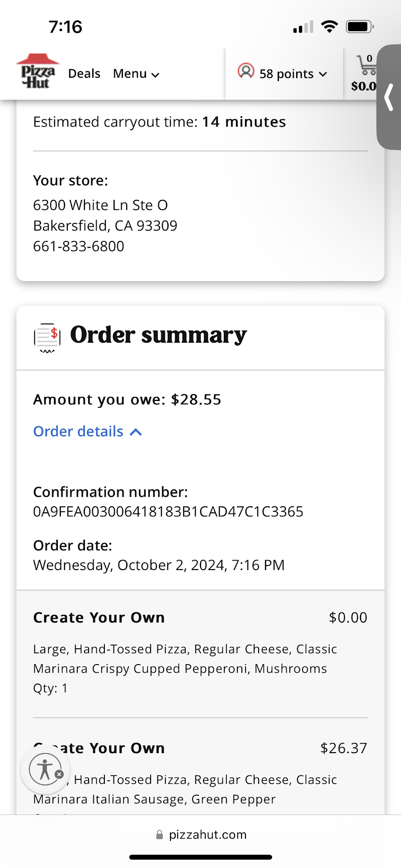Go to the Deals page

[x=84, y=74]
